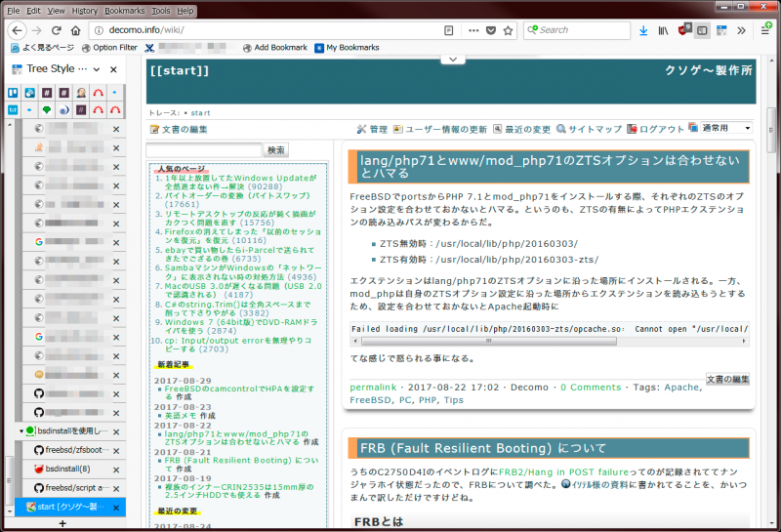Open the Firefox hamburger menu
This screenshot has height=532, width=781.
pyautogui.click(x=764, y=30)
